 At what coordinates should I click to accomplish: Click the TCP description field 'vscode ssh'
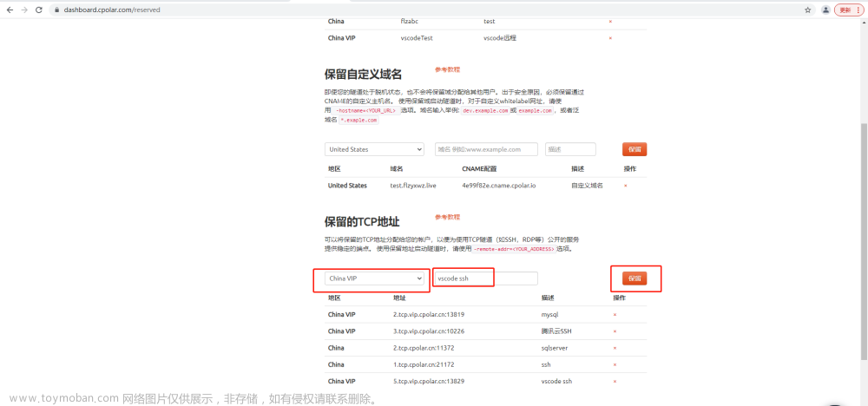click(x=486, y=278)
